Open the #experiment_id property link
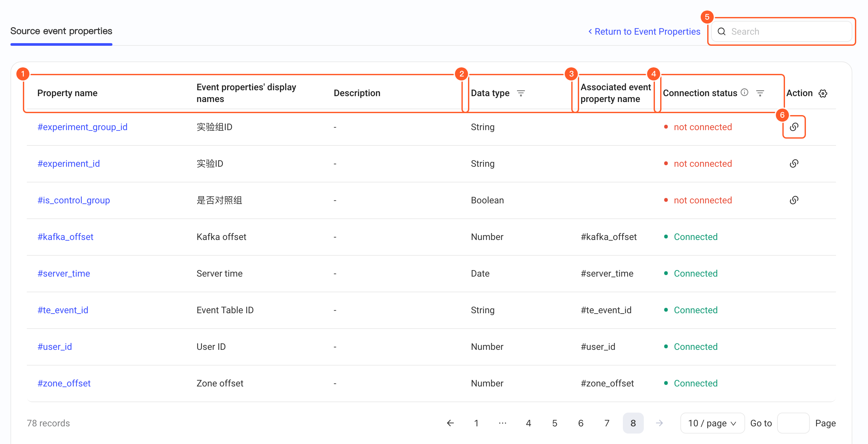868x444 pixels. click(x=68, y=163)
